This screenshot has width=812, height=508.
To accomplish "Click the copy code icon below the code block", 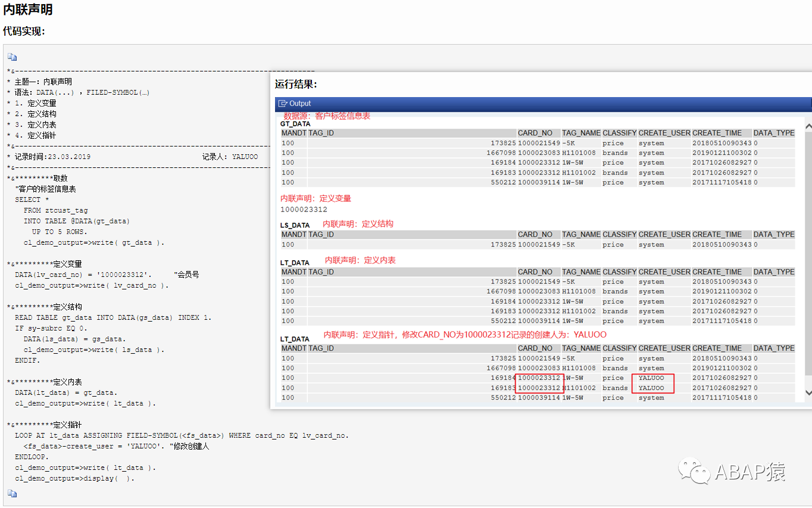I will [12, 494].
